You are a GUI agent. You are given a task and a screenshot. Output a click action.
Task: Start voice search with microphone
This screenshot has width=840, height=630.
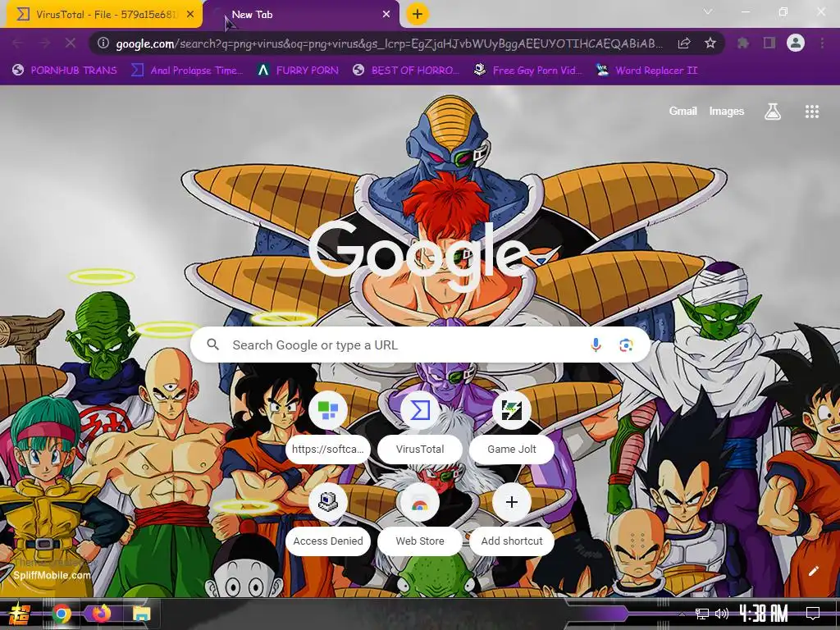point(596,345)
